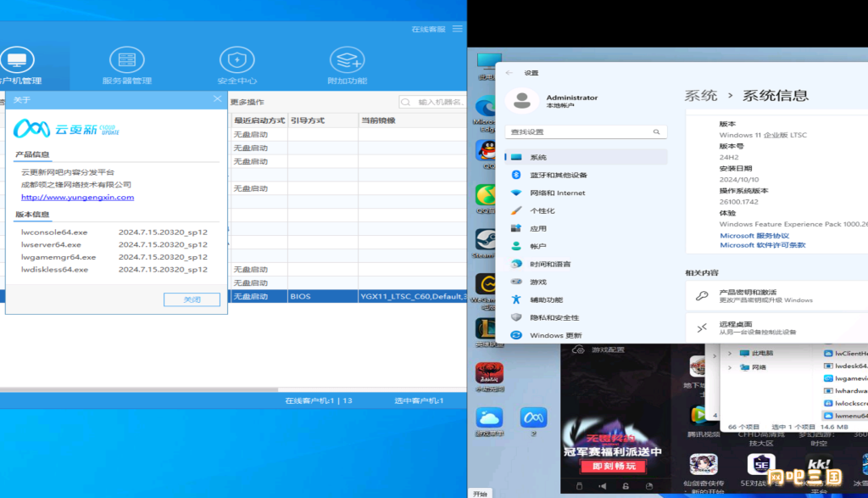Go back with the Settings back arrow
Viewport: 868px width, 498px height.
point(509,73)
